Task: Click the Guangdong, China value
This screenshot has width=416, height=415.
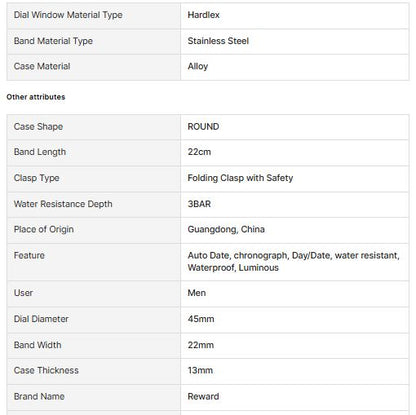Action: [x=226, y=229]
